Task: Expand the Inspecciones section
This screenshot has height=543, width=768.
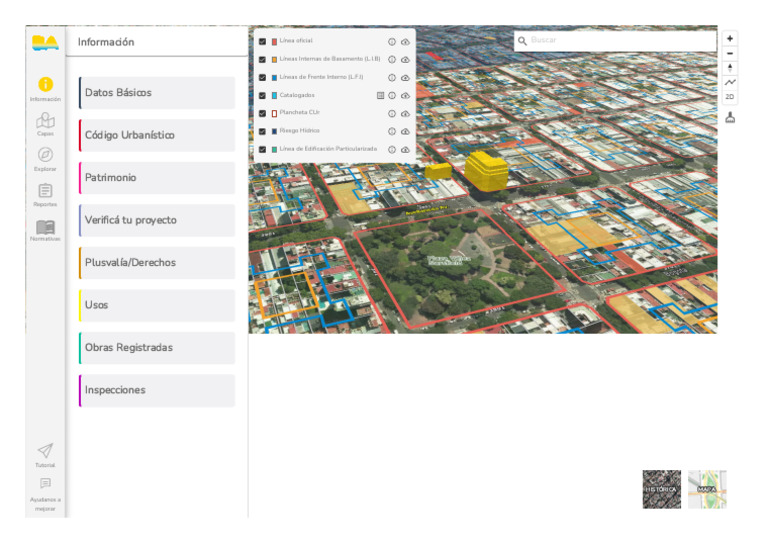Action: [x=157, y=390]
